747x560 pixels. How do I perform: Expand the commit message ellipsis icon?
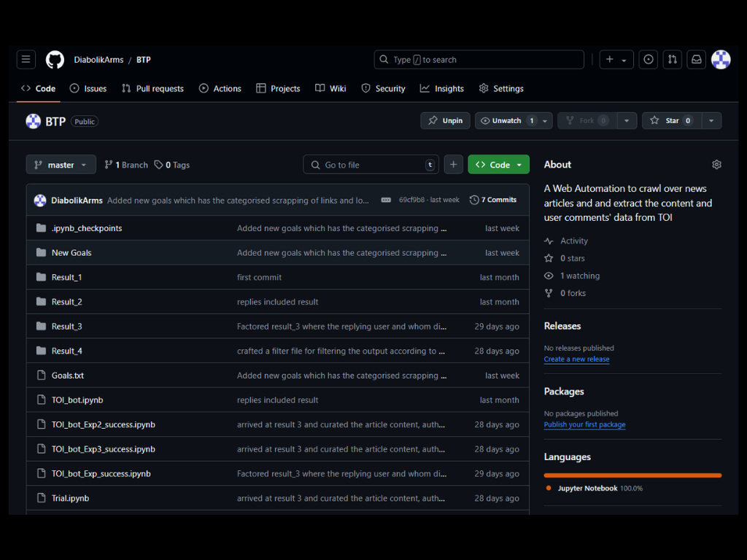386,200
